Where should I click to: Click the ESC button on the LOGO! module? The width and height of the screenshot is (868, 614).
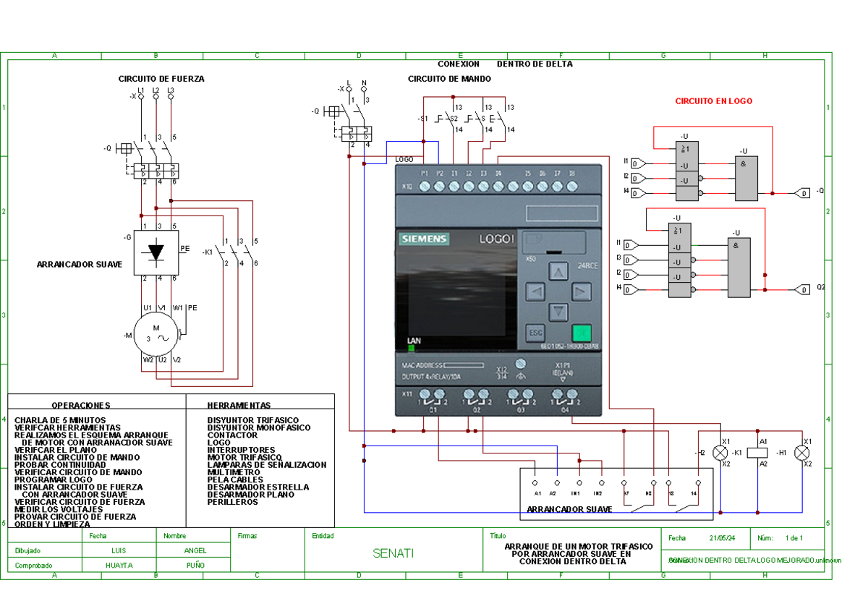coord(535,333)
